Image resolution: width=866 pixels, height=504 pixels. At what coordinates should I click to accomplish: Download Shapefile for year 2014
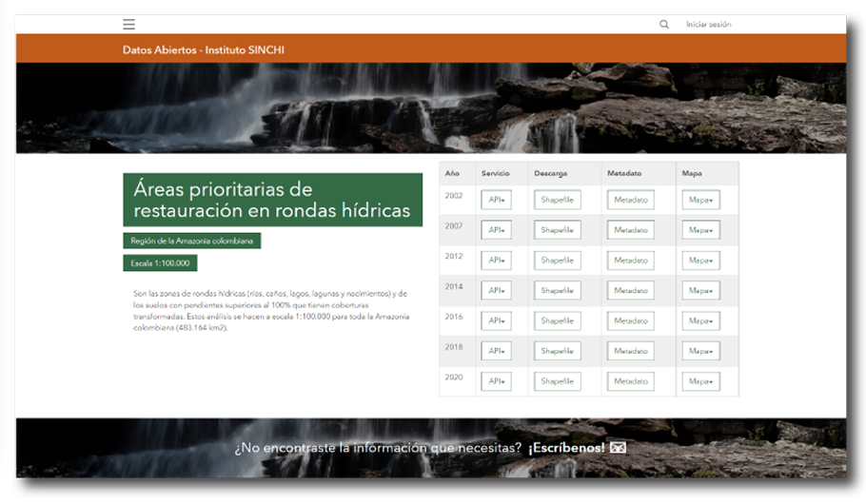click(x=557, y=291)
